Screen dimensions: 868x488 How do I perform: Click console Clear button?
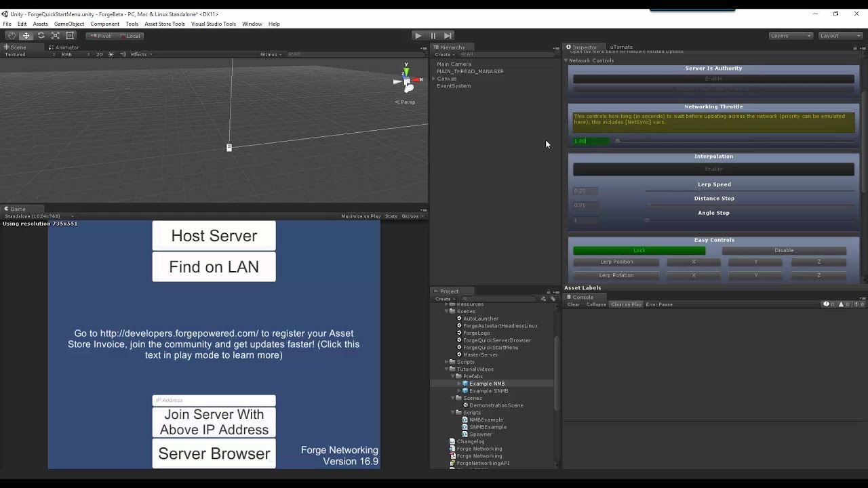[x=574, y=304]
